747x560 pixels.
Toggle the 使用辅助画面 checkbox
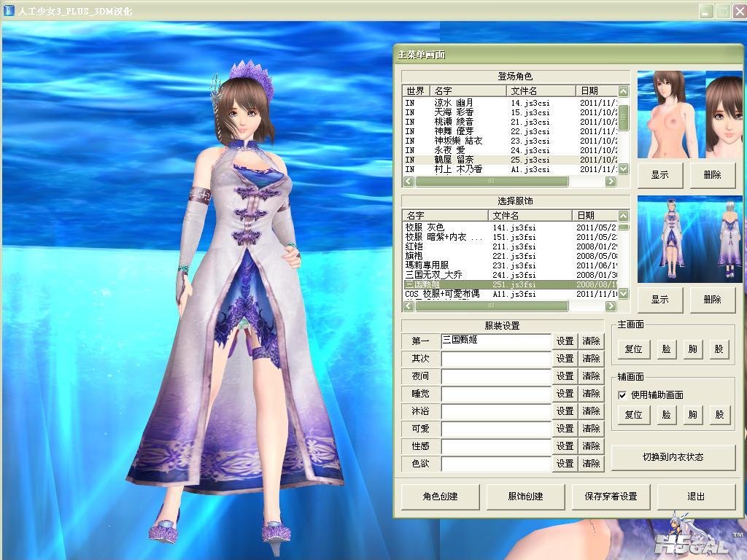tap(622, 394)
